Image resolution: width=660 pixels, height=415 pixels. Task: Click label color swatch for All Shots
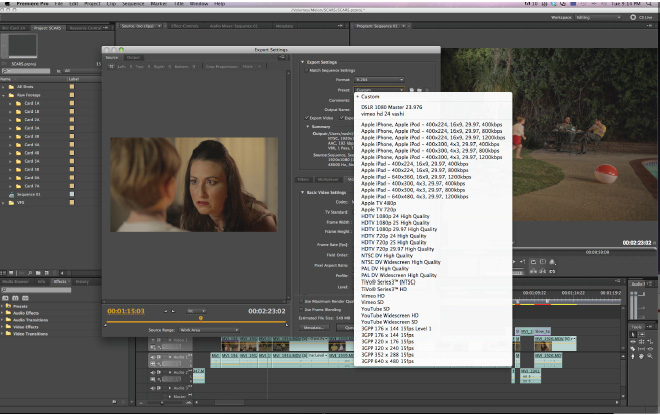coord(72,87)
